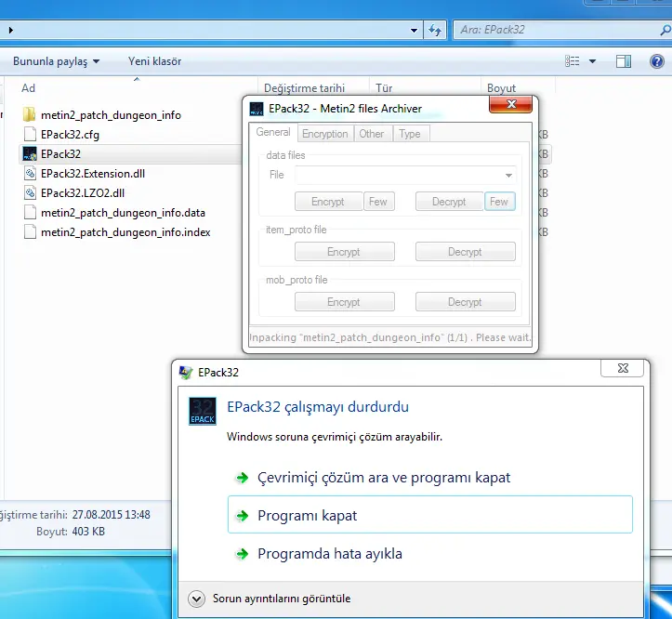Click the metin2_patch_dungeon_info.index file icon
Image resolution: width=672 pixels, height=619 pixels.
[29, 232]
